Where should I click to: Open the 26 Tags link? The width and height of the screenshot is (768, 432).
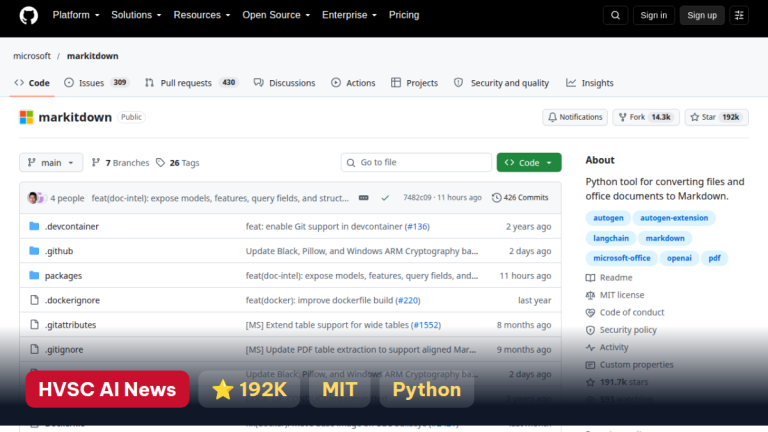coord(177,163)
